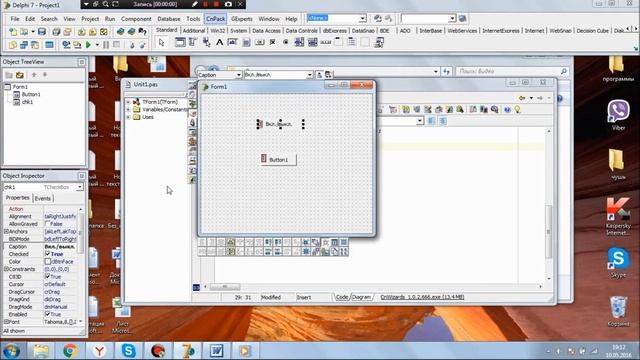Select the Frames component in the palette
Screen dimensions: 640x360
pyautogui.click(x=180, y=42)
